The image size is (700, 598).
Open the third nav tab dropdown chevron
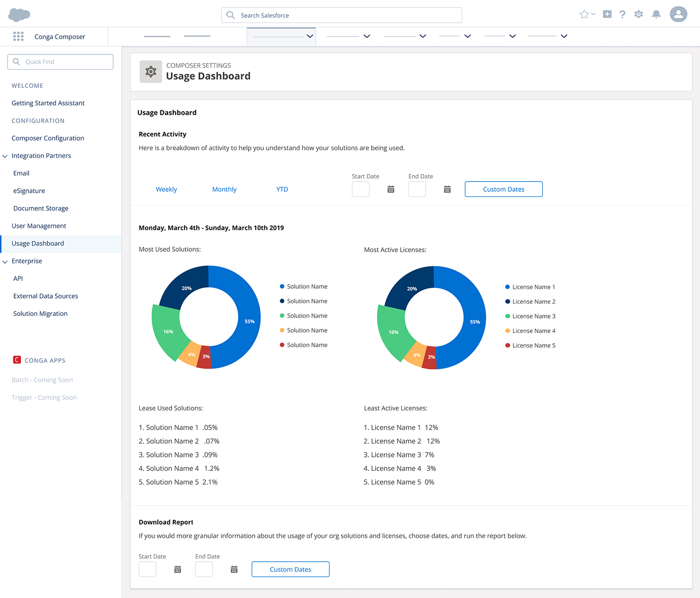(423, 36)
